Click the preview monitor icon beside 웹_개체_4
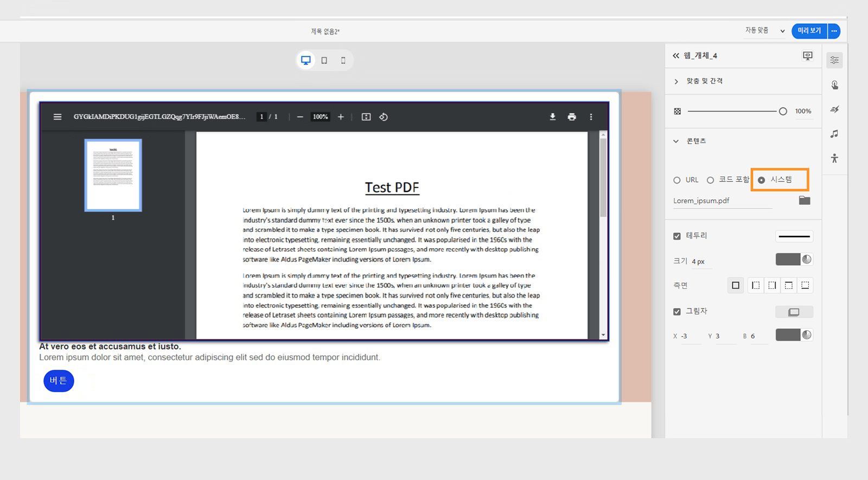 coord(808,55)
